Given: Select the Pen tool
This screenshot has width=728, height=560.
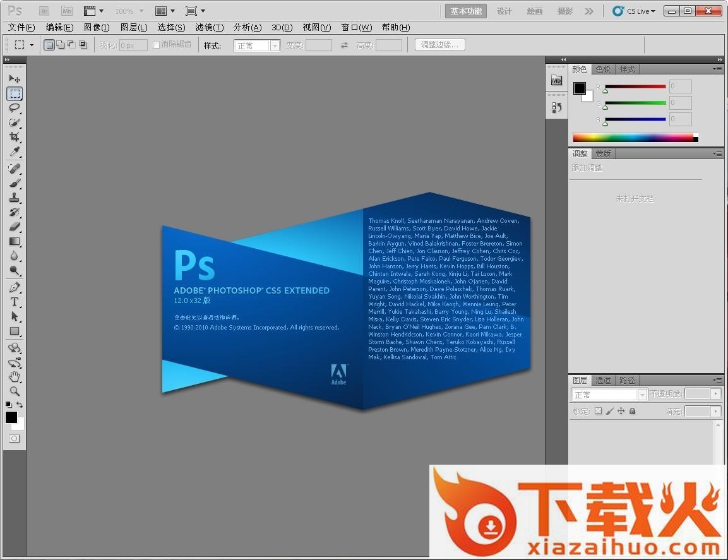Looking at the screenshot, I should pyautogui.click(x=15, y=287).
